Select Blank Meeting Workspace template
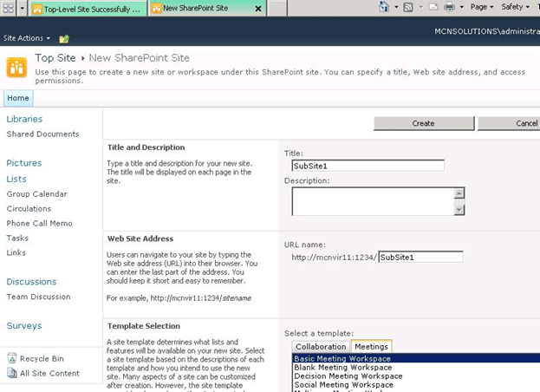Screen dimensions: 540x392 click(416, 367)
